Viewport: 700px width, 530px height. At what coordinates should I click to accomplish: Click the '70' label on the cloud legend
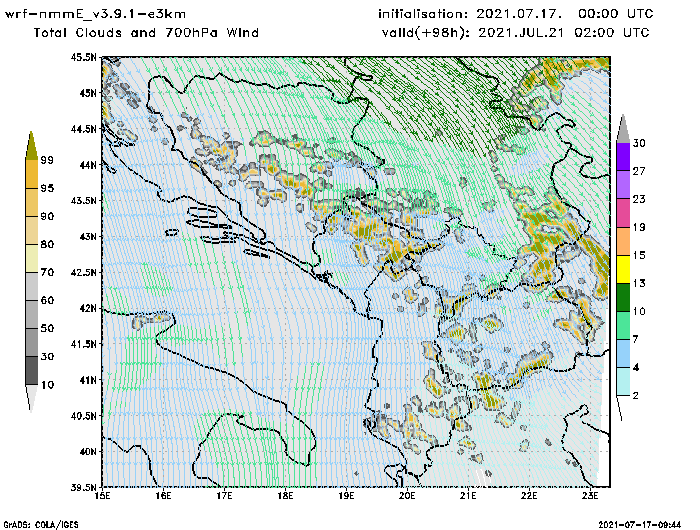pos(47,272)
